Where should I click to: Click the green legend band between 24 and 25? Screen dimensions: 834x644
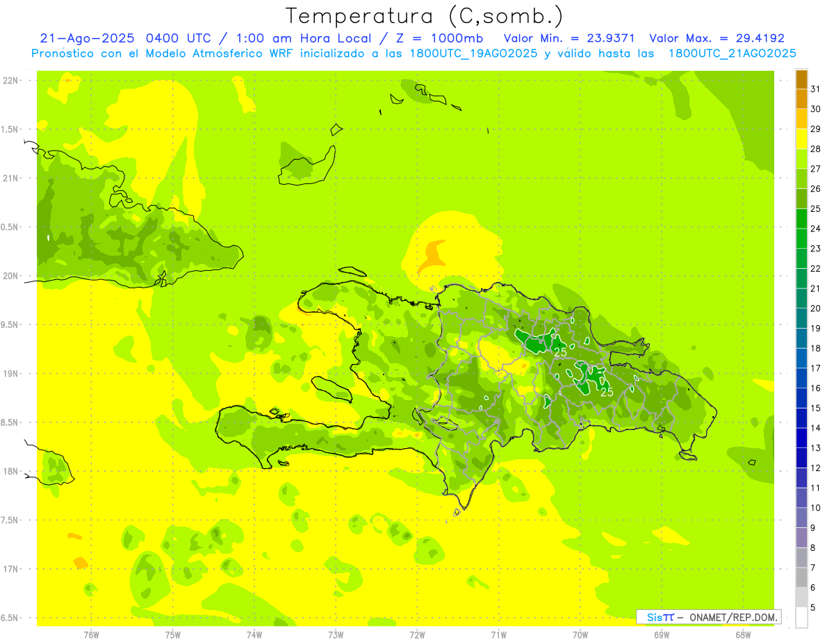pos(801,219)
